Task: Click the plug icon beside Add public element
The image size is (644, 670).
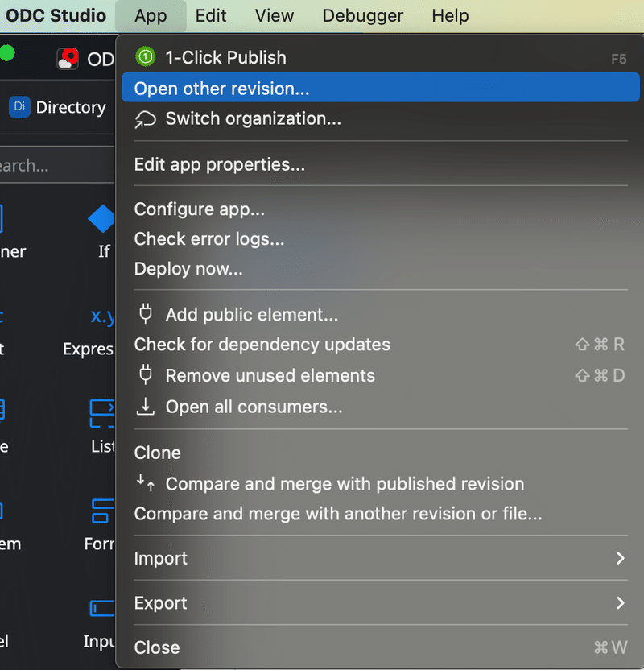Action: point(146,313)
